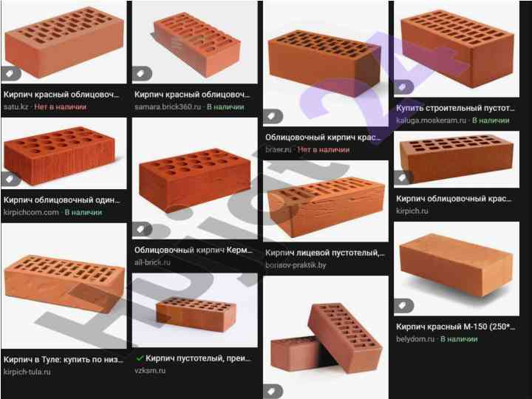Click price tag icon on belydom.ru brick image
The width and height of the screenshot is (532, 399).
click(x=403, y=306)
